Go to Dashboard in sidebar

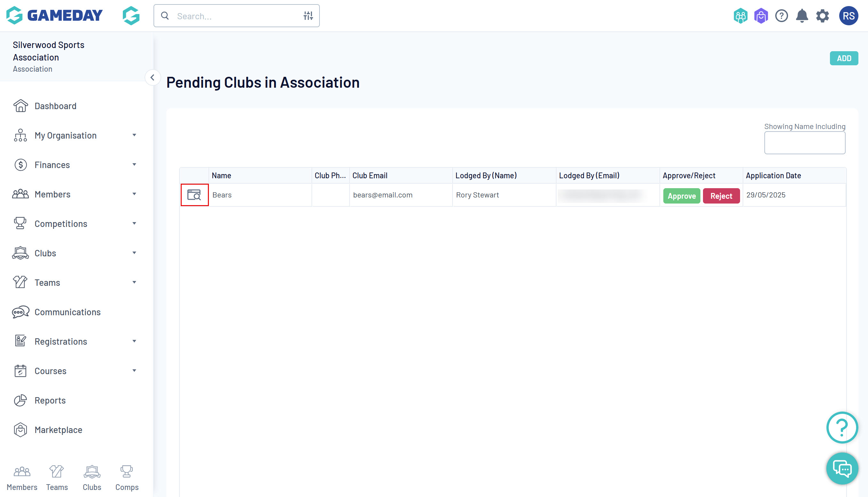click(x=55, y=106)
